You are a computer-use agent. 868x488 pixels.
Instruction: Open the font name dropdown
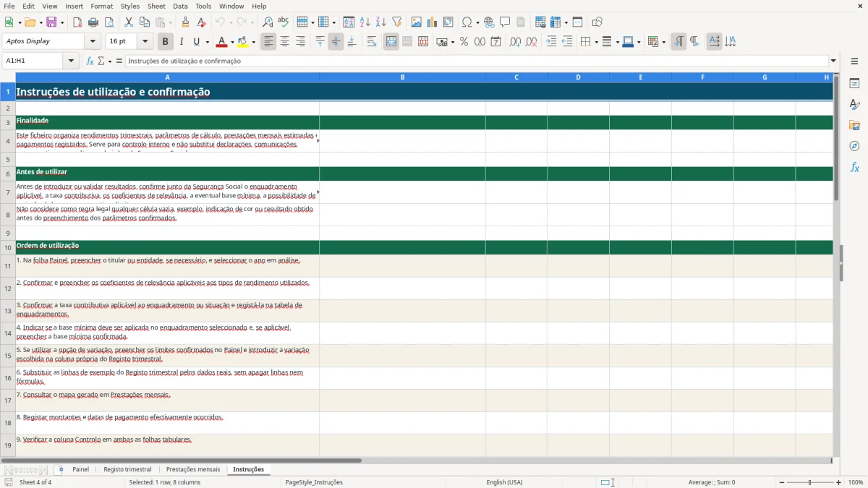coord(94,41)
